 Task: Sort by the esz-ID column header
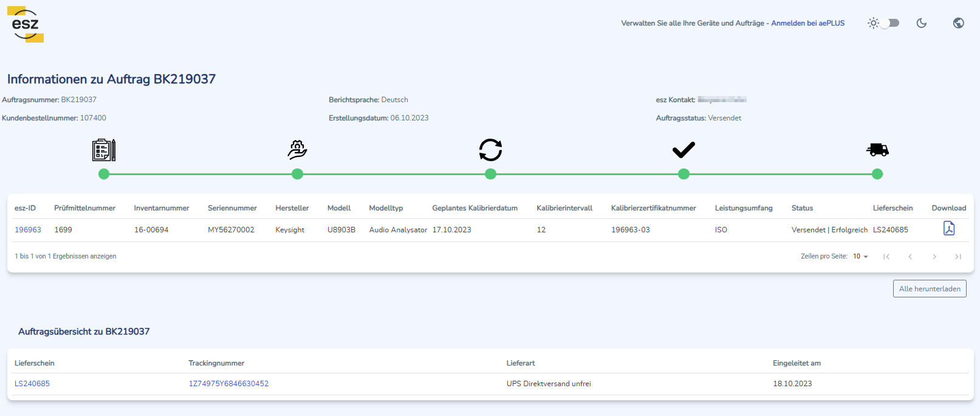[25, 208]
